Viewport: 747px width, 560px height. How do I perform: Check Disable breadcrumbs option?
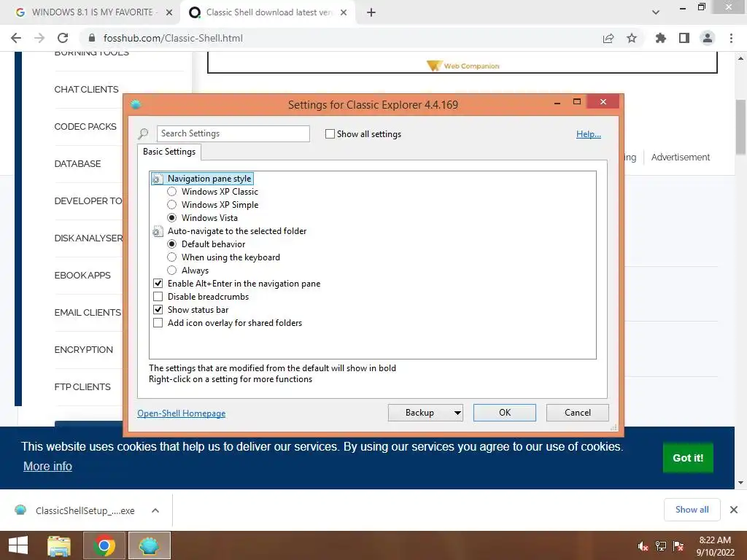point(158,297)
